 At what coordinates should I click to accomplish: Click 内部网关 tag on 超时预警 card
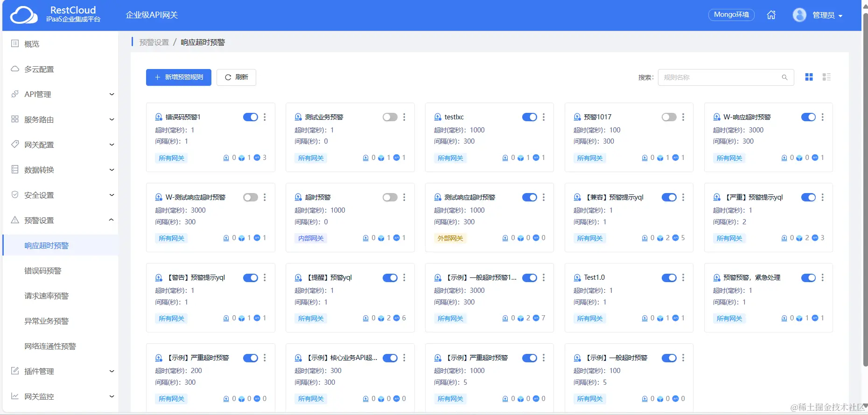coord(311,238)
